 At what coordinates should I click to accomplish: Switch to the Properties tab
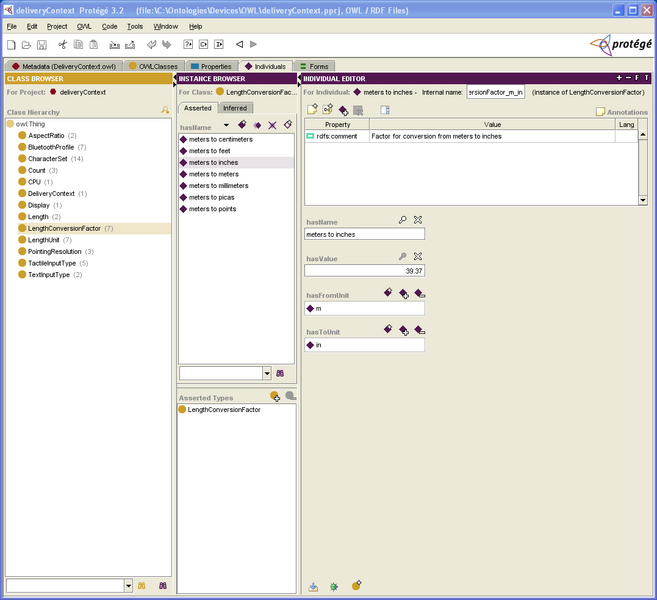click(212, 66)
